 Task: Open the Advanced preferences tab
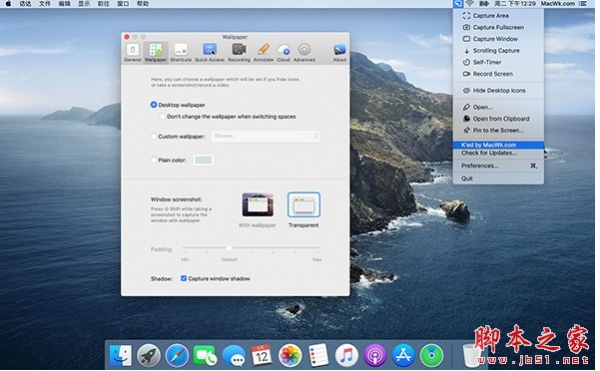pos(304,52)
